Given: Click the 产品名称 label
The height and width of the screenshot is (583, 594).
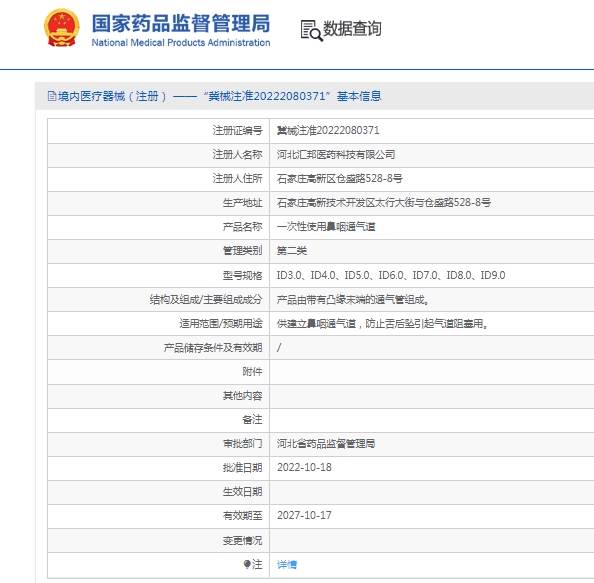Looking at the screenshot, I should click(242, 227).
